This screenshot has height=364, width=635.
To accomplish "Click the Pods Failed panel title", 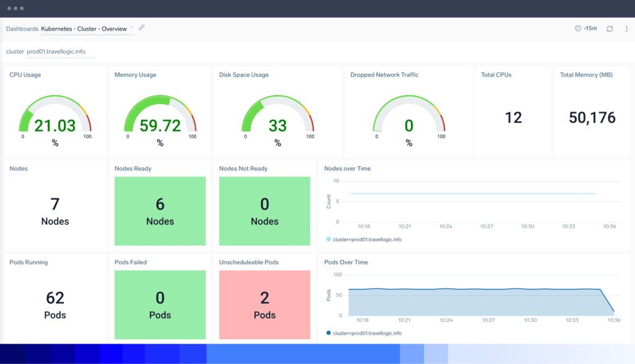I will pos(131,262).
